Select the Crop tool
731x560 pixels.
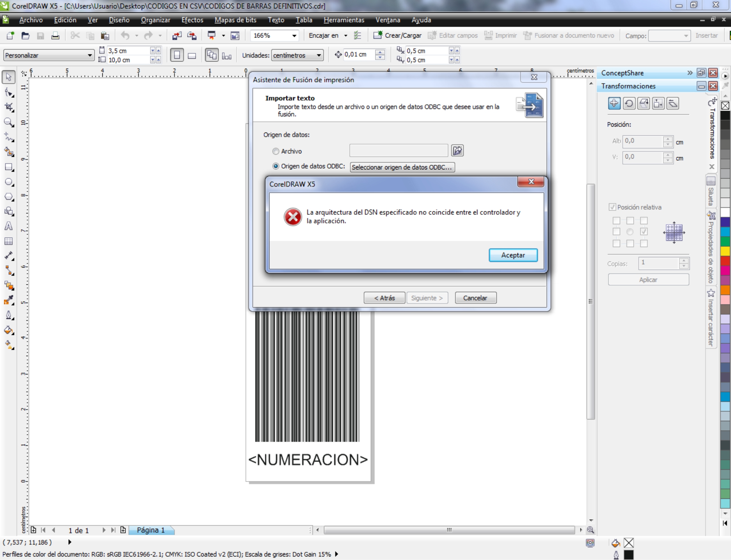coord(9,107)
